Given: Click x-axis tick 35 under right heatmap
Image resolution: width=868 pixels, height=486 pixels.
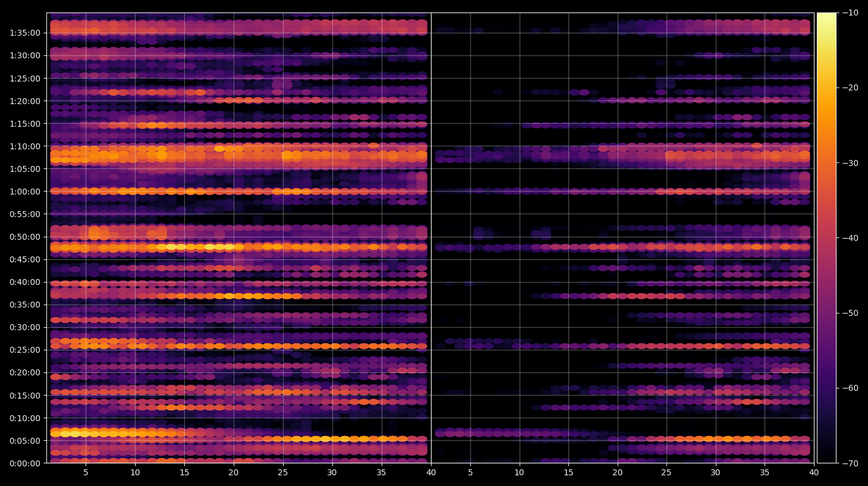Looking at the screenshot, I should [765, 473].
